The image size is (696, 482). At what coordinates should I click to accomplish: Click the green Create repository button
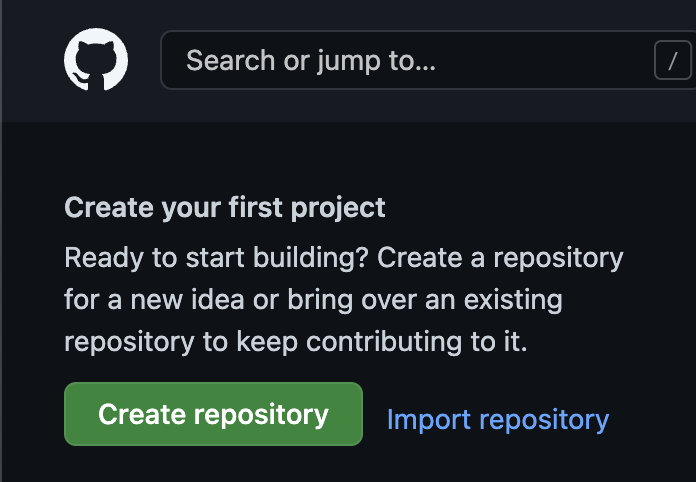[x=213, y=414]
